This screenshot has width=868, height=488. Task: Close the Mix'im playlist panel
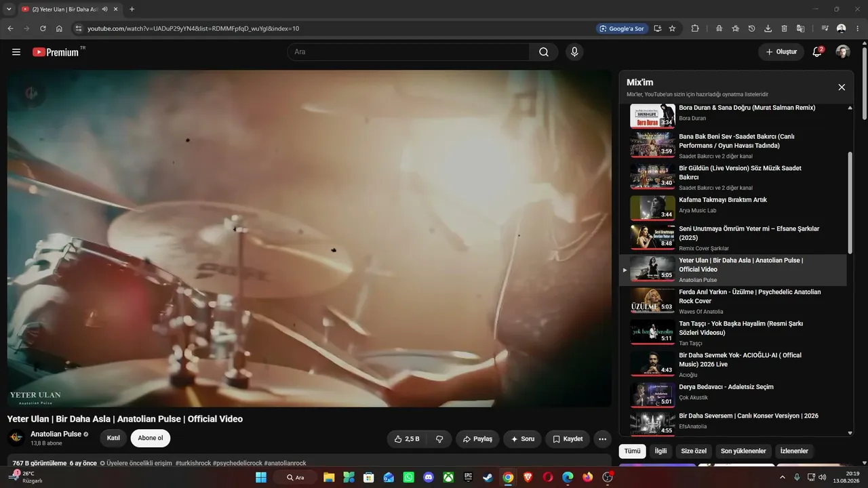pyautogui.click(x=842, y=87)
